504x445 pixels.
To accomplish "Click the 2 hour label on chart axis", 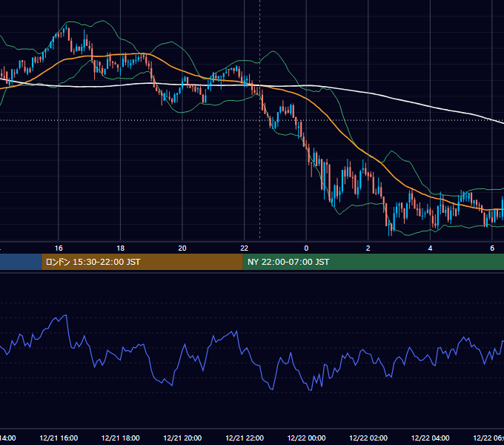I will click(368, 248).
